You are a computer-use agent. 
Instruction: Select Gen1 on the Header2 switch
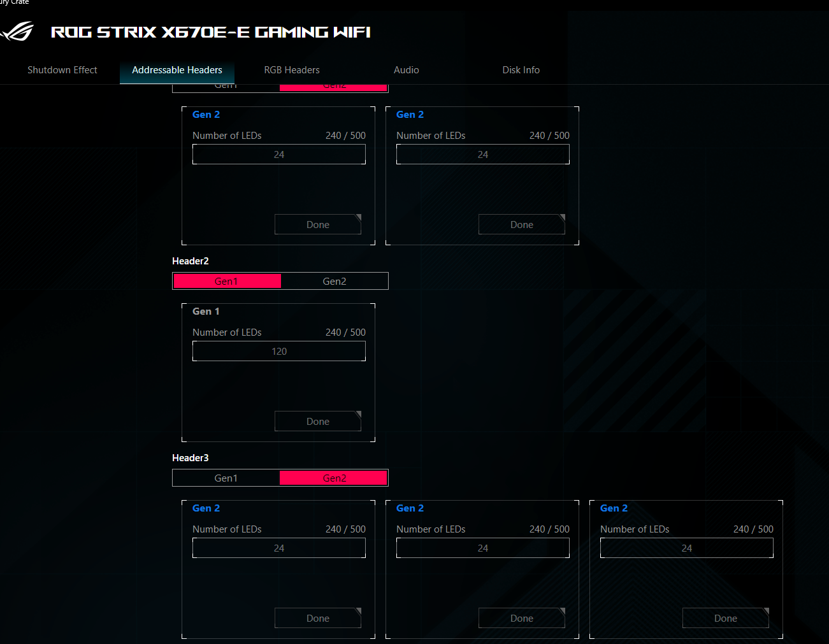click(226, 281)
